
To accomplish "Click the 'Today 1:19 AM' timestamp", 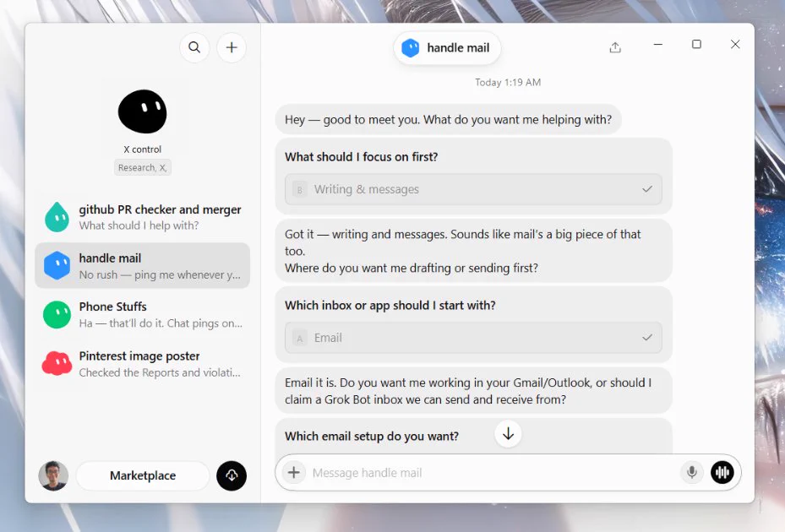I will coord(508,83).
